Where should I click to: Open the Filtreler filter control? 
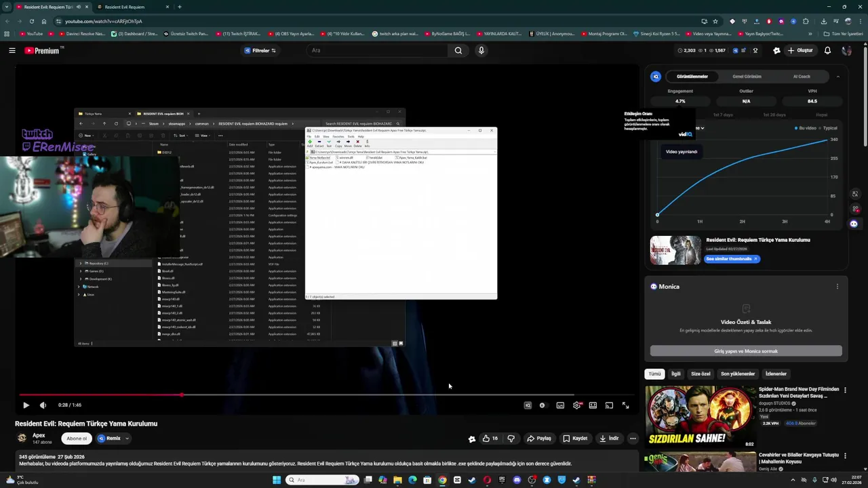tap(260, 50)
